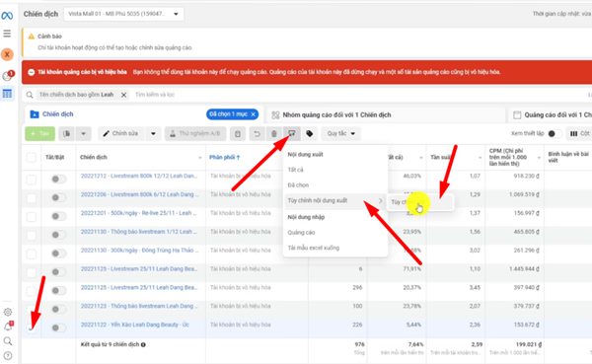Click the 'Tắt/Bật' column header
Screen dimensions: 592x364
pos(54,158)
